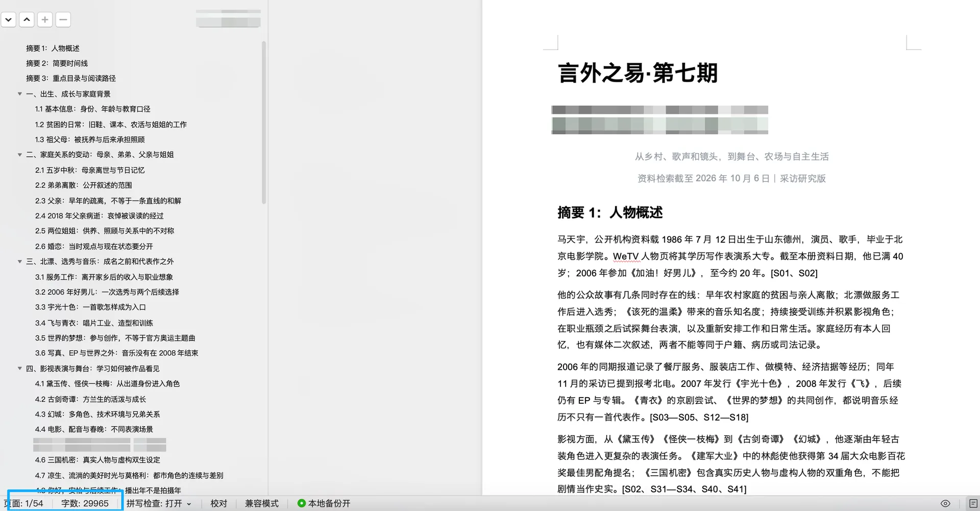Open the spell check 拼写检查 dropdown
The width and height of the screenshot is (980, 511).
tap(159, 503)
